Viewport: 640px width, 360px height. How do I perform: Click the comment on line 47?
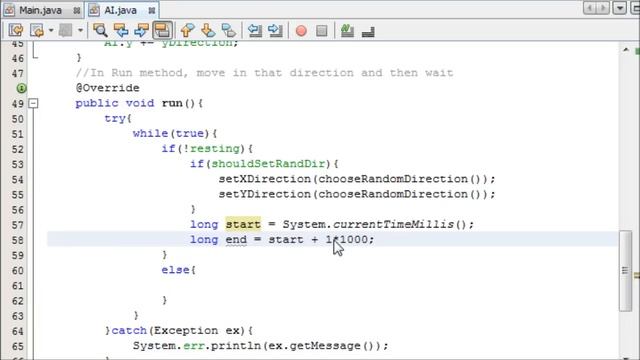264,73
